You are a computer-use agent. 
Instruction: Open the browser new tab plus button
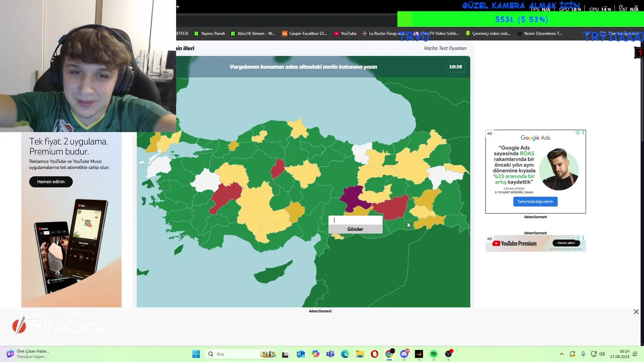[178, 7]
